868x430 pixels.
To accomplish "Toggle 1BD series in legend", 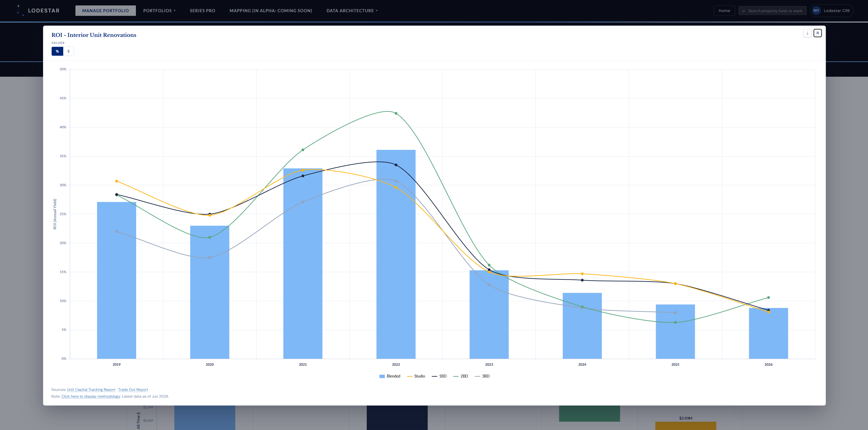I will pyautogui.click(x=439, y=376).
